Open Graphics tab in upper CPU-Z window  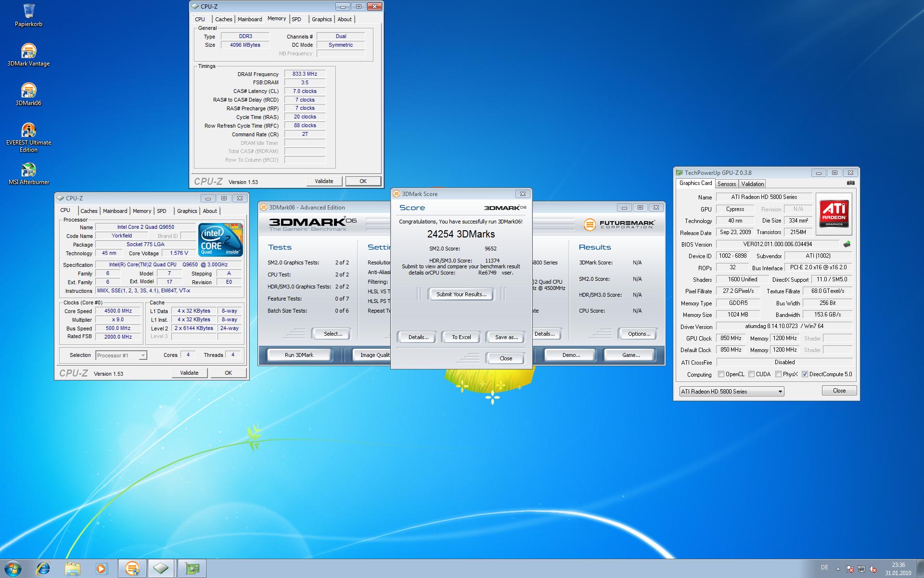tap(322, 19)
